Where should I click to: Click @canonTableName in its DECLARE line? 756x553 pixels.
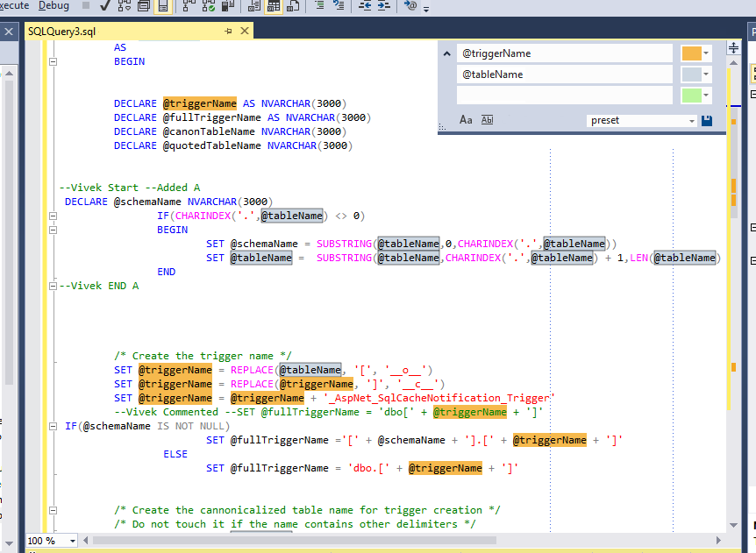208,131
